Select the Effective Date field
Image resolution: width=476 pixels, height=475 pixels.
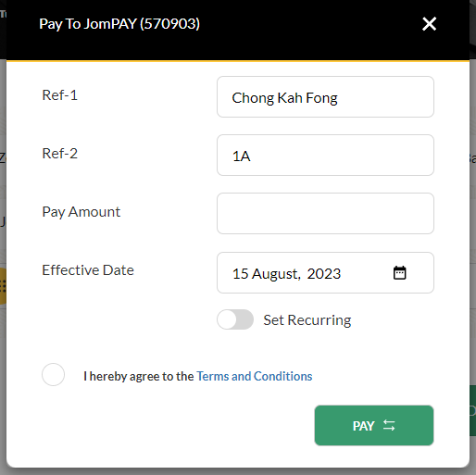tap(325, 273)
